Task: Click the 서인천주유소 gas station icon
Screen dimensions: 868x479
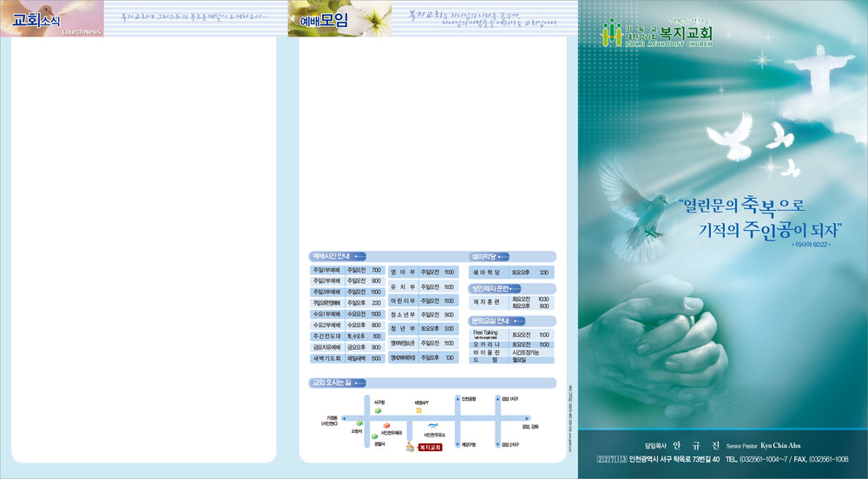Action: coord(434,425)
